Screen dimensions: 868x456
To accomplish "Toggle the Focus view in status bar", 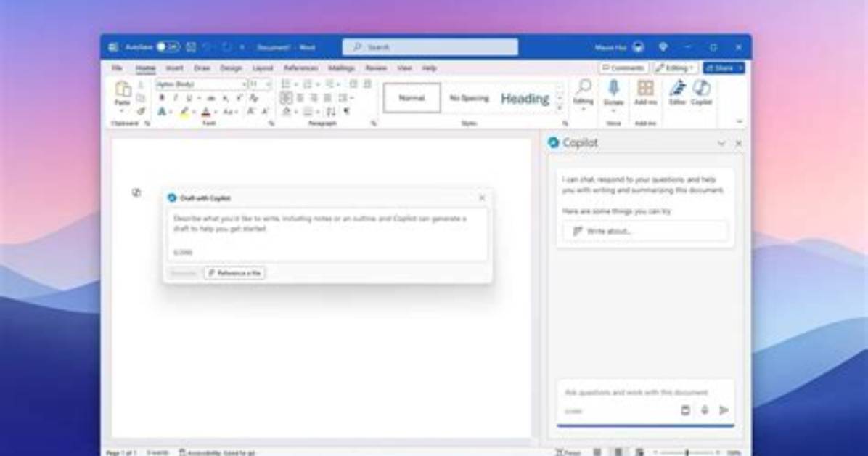I will coord(568,452).
